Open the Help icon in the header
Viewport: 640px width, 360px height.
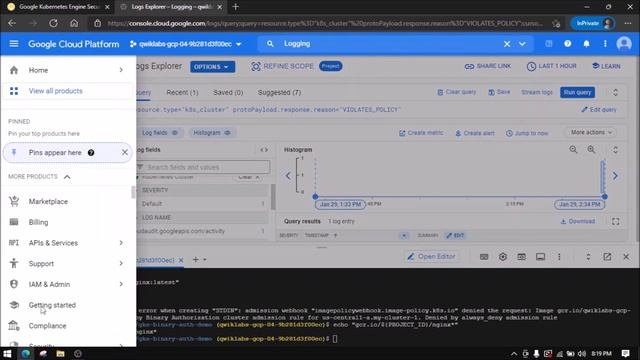click(567, 44)
